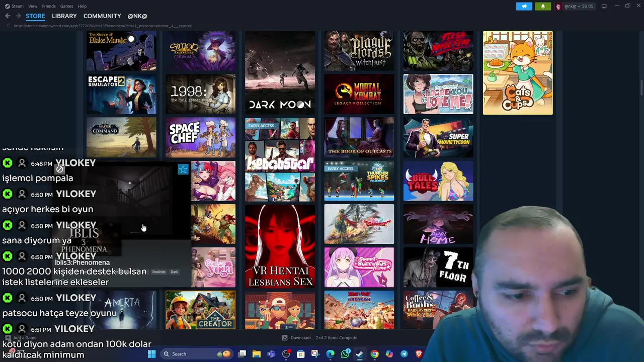Open the green notifications bell
Screen dimensions: 644x362
tap(543, 6)
